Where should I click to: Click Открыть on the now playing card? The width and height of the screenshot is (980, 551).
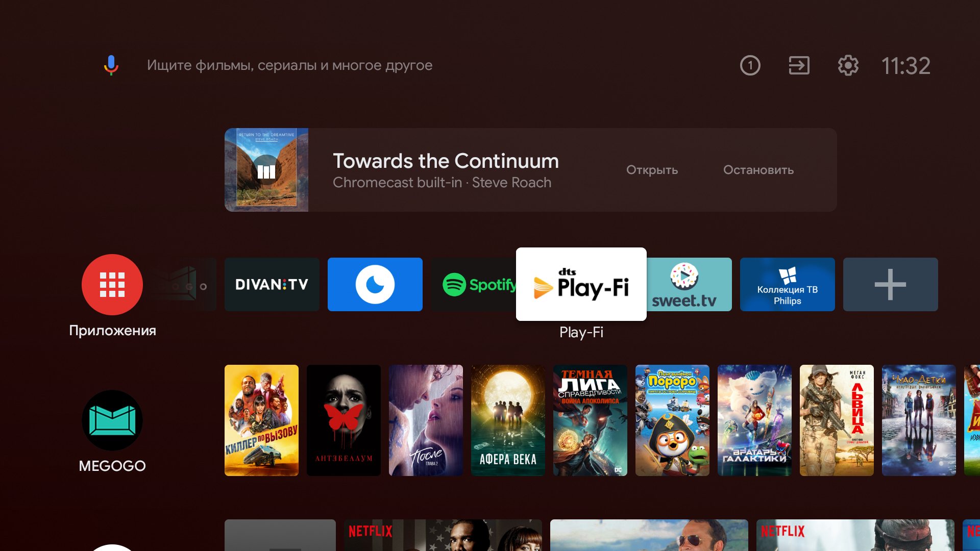(652, 170)
